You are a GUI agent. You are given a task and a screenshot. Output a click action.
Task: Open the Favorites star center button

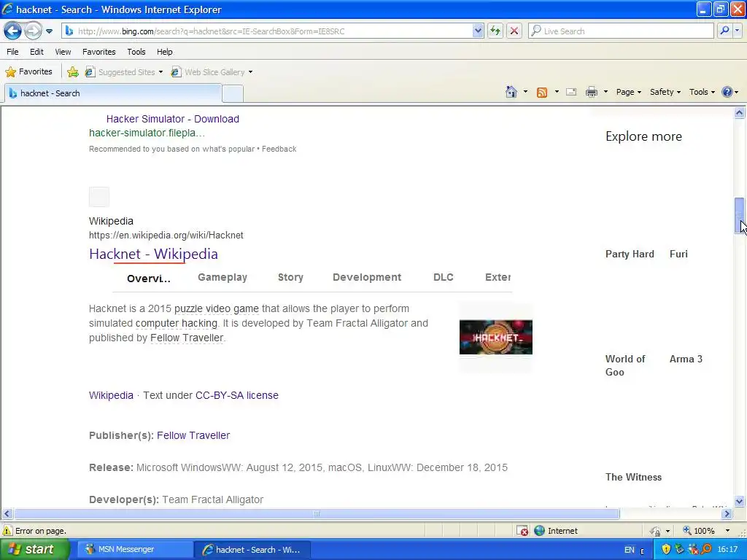tap(28, 72)
